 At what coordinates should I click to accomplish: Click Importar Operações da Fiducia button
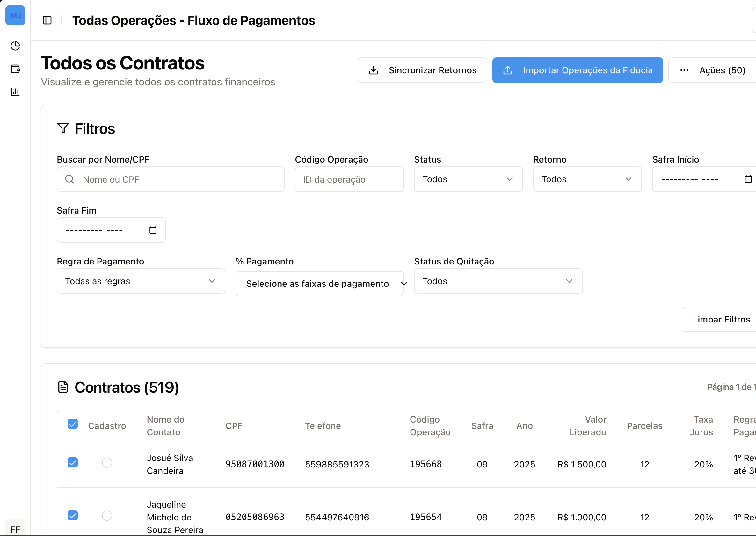(577, 70)
